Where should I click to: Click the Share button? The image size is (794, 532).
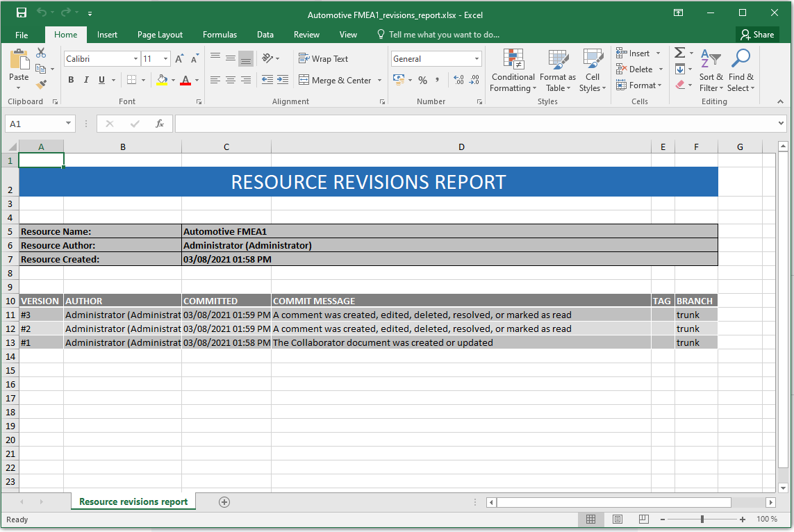(757, 34)
